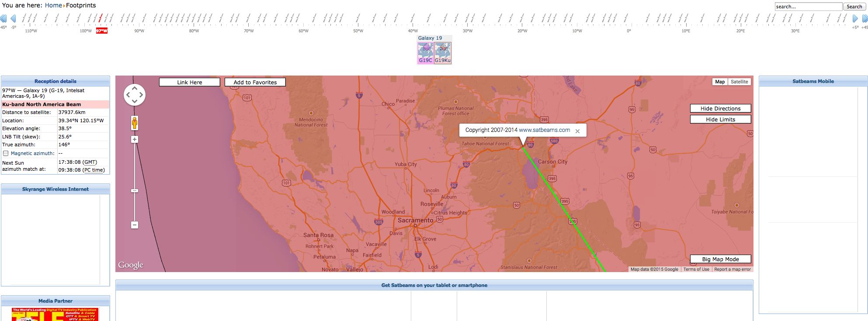This screenshot has width=868, height=321.
Task: Click the elevation angle value 38.5°
Action: [x=65, y=128]
